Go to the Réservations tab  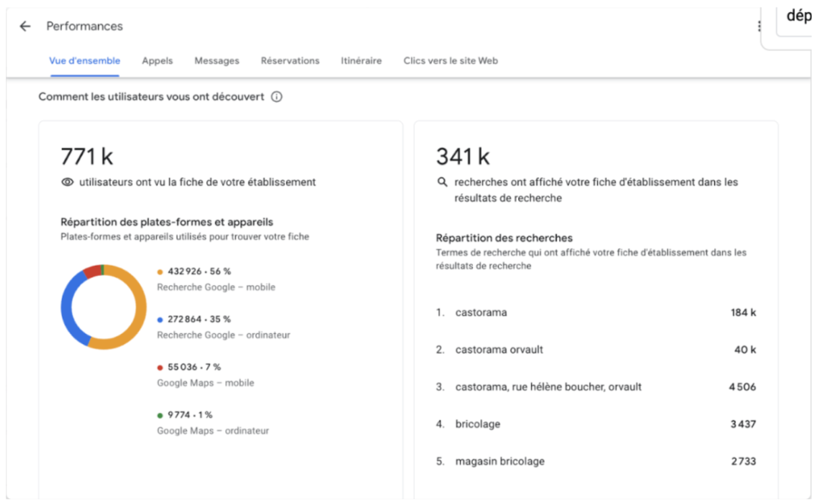290,61
